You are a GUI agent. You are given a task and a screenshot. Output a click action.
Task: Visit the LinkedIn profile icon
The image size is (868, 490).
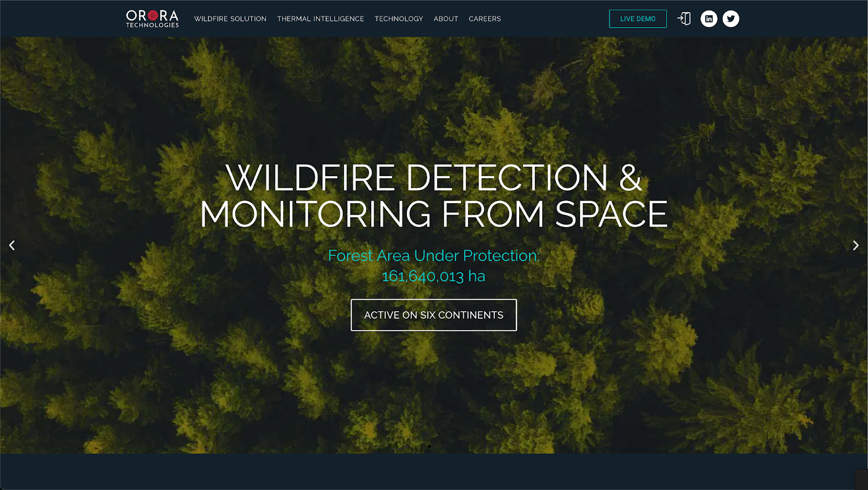pyautogui.click(x=709, y=19)
